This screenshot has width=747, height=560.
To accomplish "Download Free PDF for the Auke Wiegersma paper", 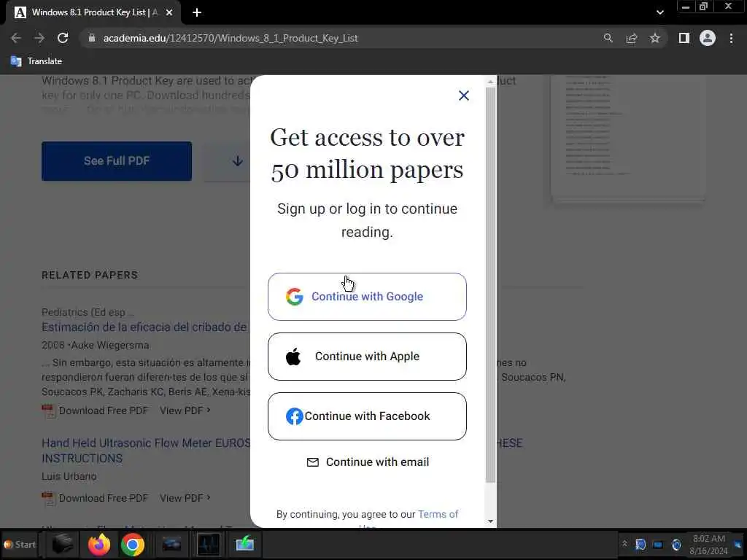I will click(96, 411).
